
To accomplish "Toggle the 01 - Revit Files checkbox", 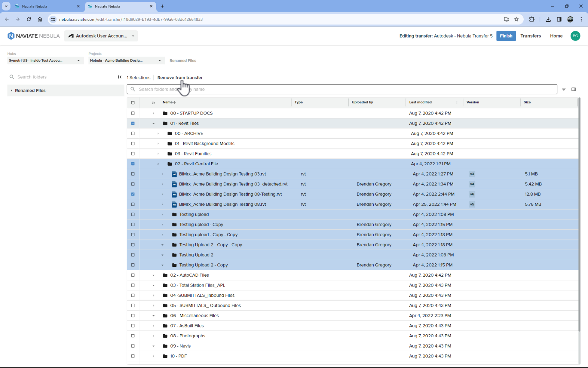I will coord(133,123).
